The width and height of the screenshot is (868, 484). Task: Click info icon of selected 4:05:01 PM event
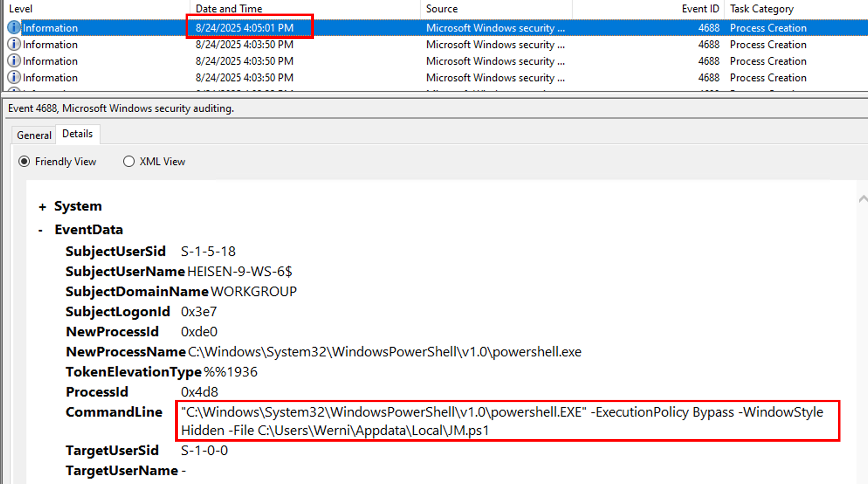(x=14, y=28)
